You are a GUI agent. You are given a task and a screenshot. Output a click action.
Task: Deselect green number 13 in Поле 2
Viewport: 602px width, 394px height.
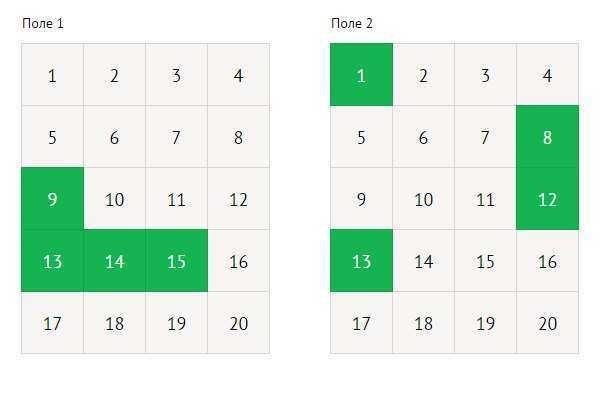pos(361,261)
